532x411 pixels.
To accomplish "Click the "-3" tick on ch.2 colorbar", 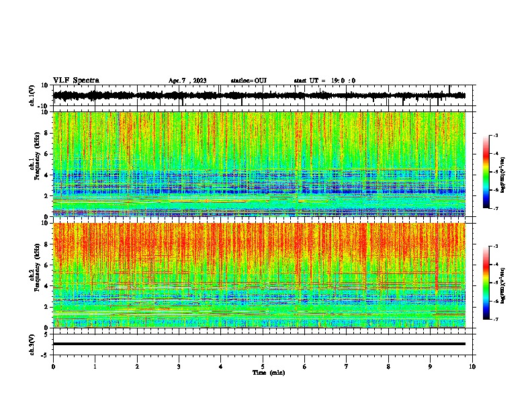I will click(x=495, y=246).
